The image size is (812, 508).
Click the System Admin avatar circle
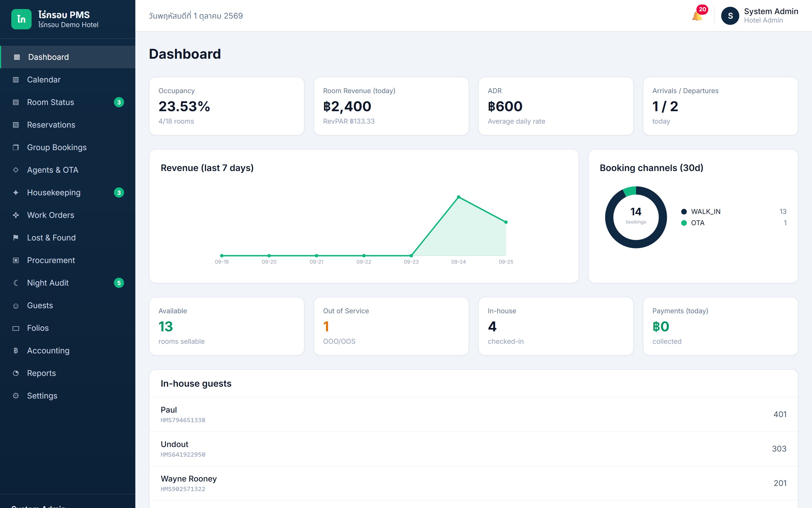point(730,16)
